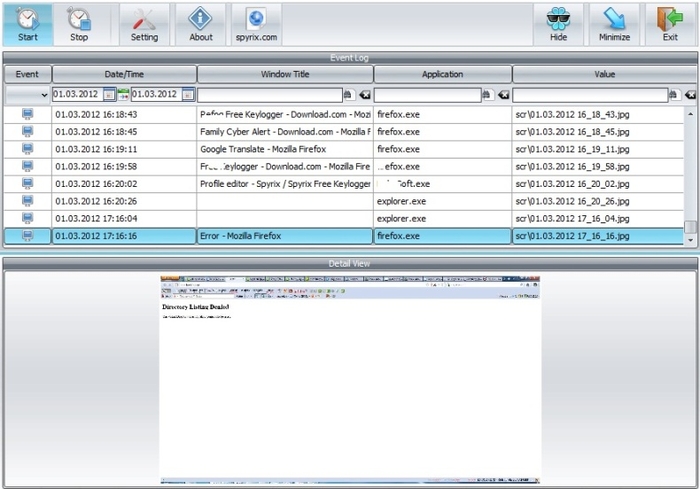Viewport: 700px width, 489px height.
Task: Sort by the Value column header
Action: 604,74
